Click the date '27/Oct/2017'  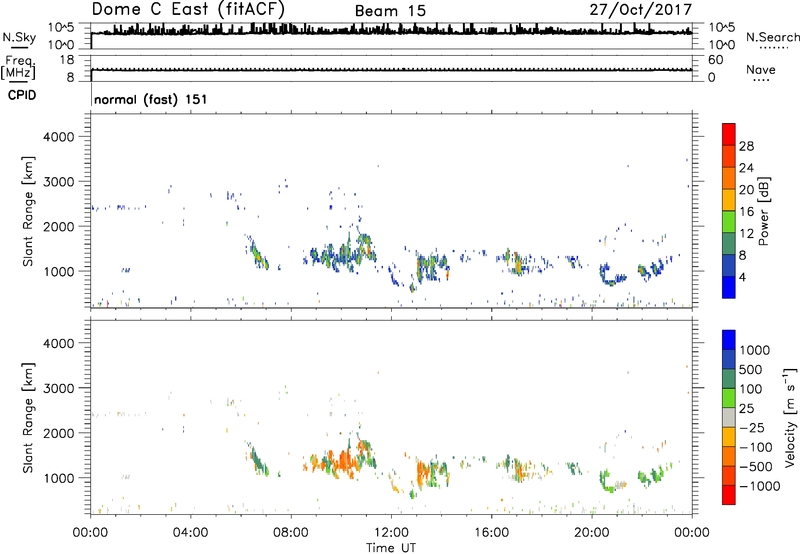tap(641, 9)
